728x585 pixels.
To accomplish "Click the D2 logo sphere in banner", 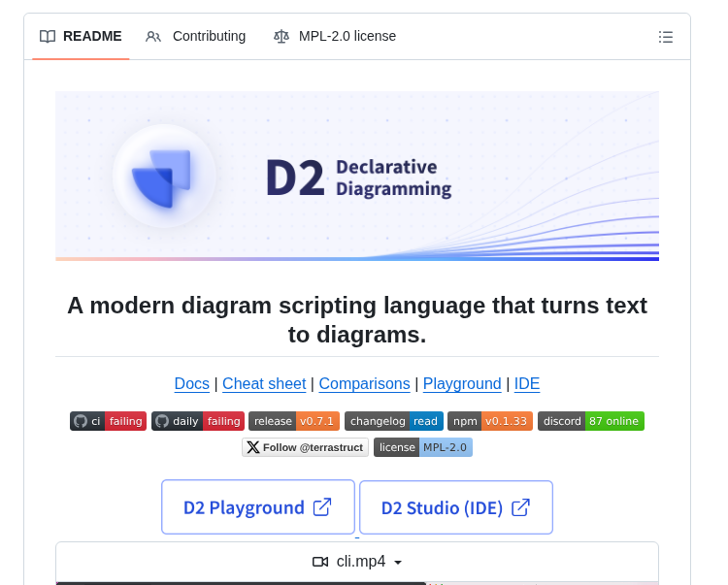I will 164,176.
